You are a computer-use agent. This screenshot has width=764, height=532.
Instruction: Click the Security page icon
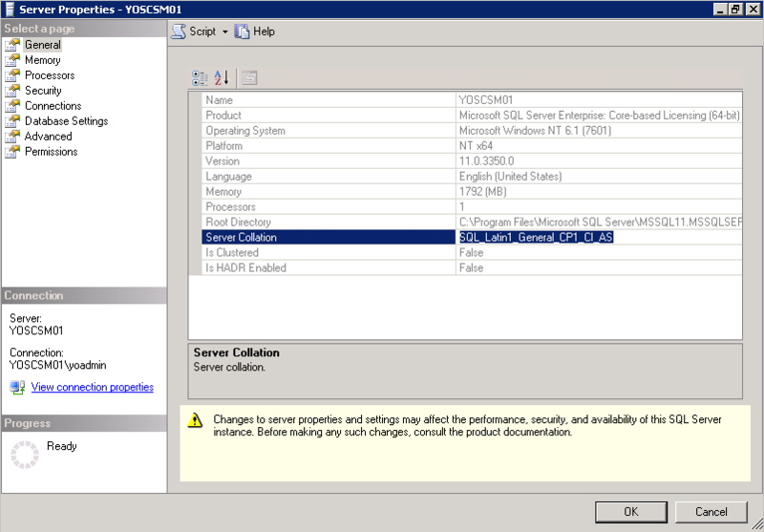[x=12, y=90]
